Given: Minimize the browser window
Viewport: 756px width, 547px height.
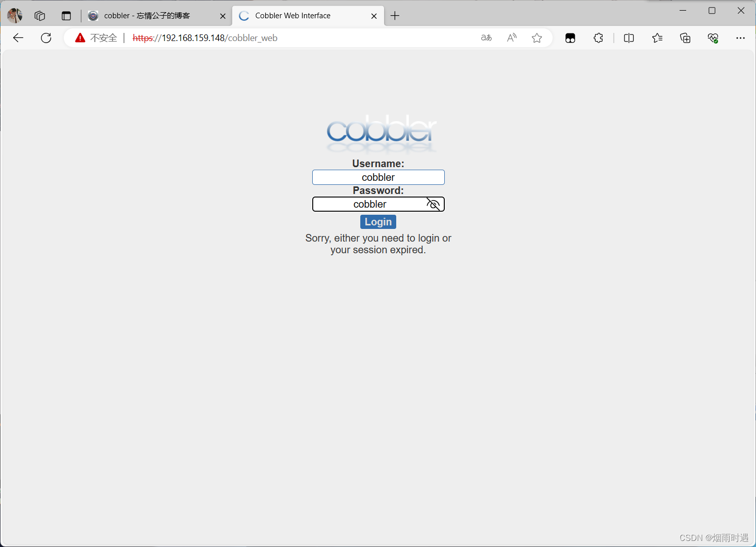Looking at the screenshot, I should (x=683, y=11).
